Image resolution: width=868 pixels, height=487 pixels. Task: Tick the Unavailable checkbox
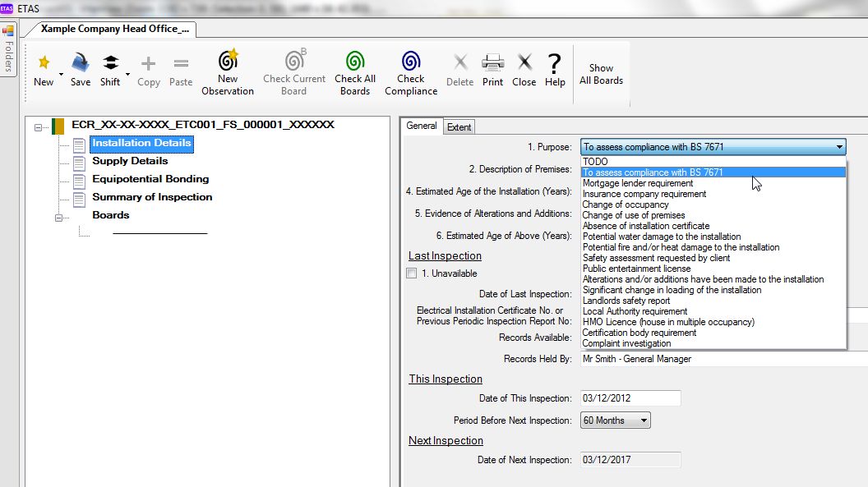[411, 273]
